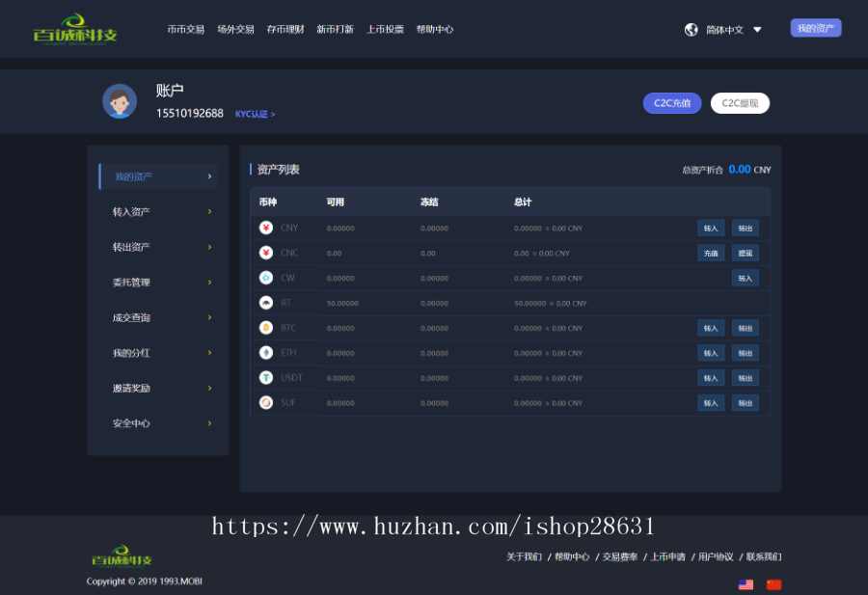The image size is (868, 595).
Task: Click the 我的资产 header button
Action: [816, 28]
